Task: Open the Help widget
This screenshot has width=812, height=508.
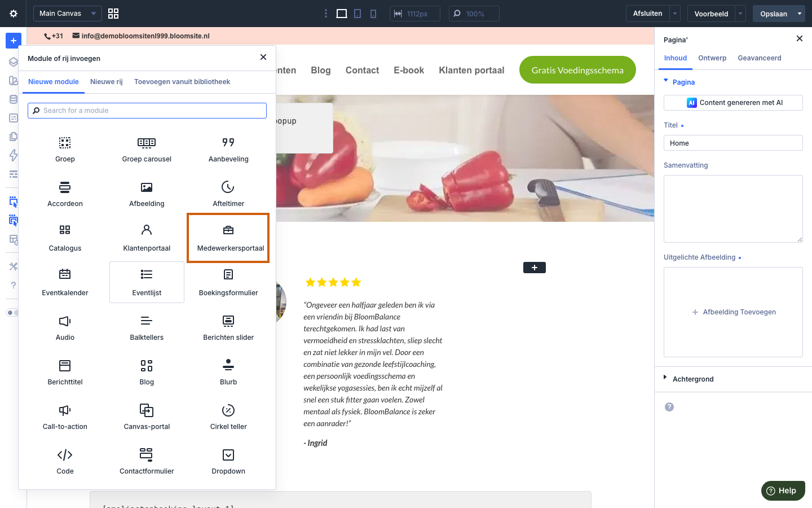Action: click(783, 491)
